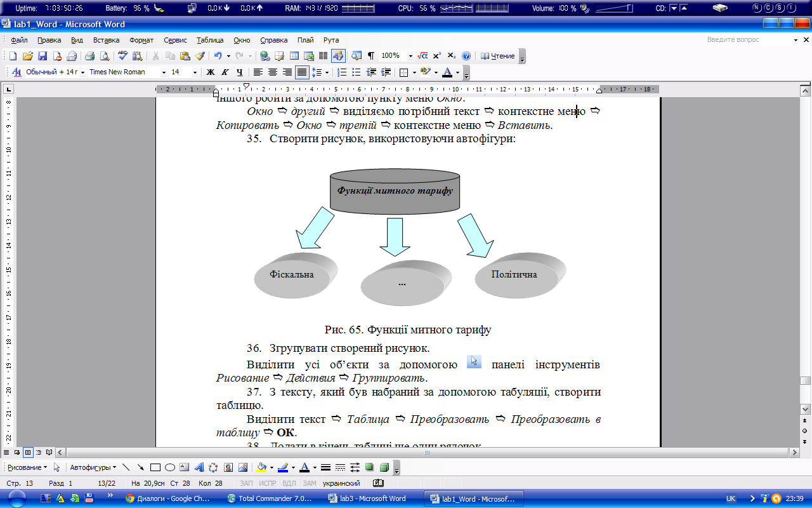Insert diagram or organization chart

click(213, 467)
